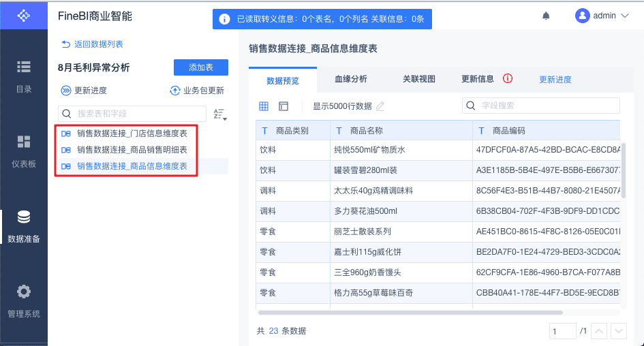Click the 字段搜索 search field
The image size is (644, 346).
542,106
